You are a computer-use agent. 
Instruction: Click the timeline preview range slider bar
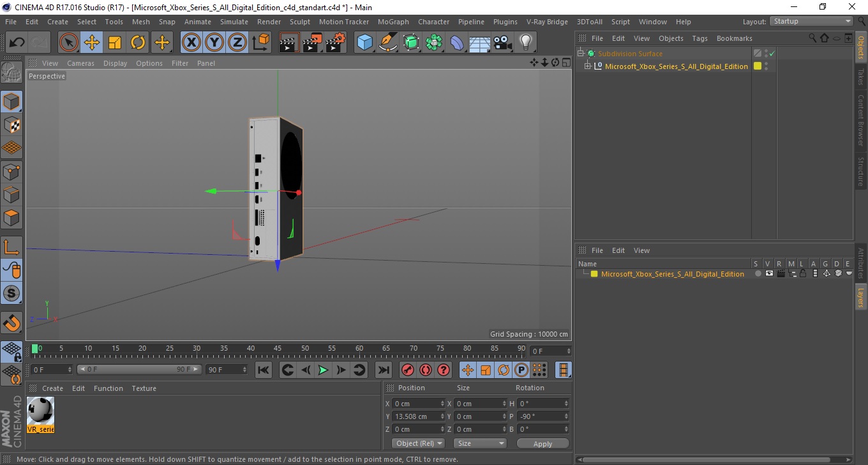coord(139,370)
